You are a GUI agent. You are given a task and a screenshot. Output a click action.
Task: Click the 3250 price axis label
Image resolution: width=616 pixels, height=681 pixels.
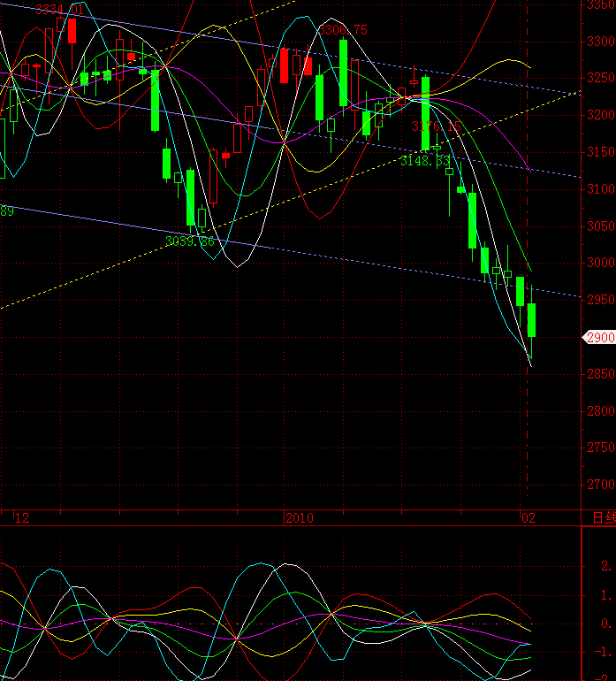[601, 78]
